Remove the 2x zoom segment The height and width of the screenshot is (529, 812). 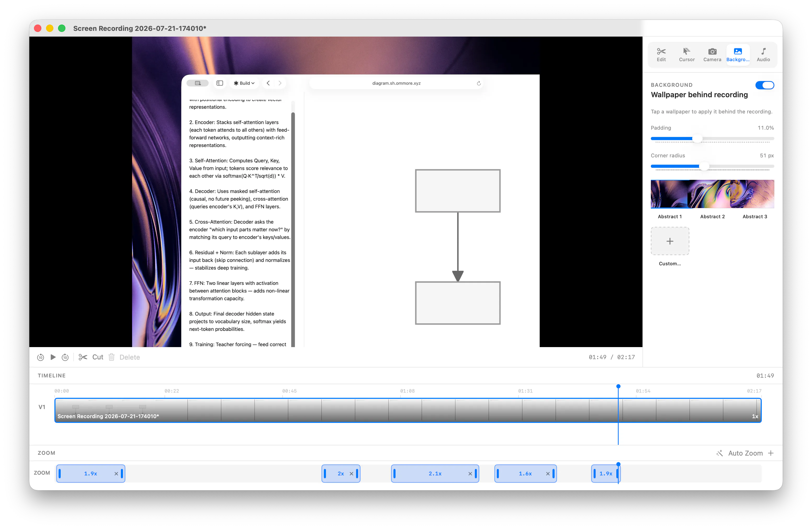pyautogui.click(x=351, y=473)
